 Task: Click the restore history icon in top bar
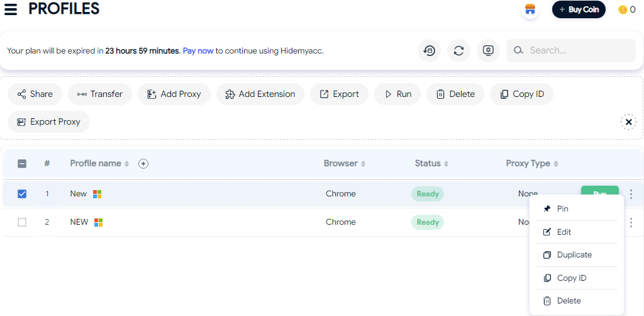pos(429,51)
